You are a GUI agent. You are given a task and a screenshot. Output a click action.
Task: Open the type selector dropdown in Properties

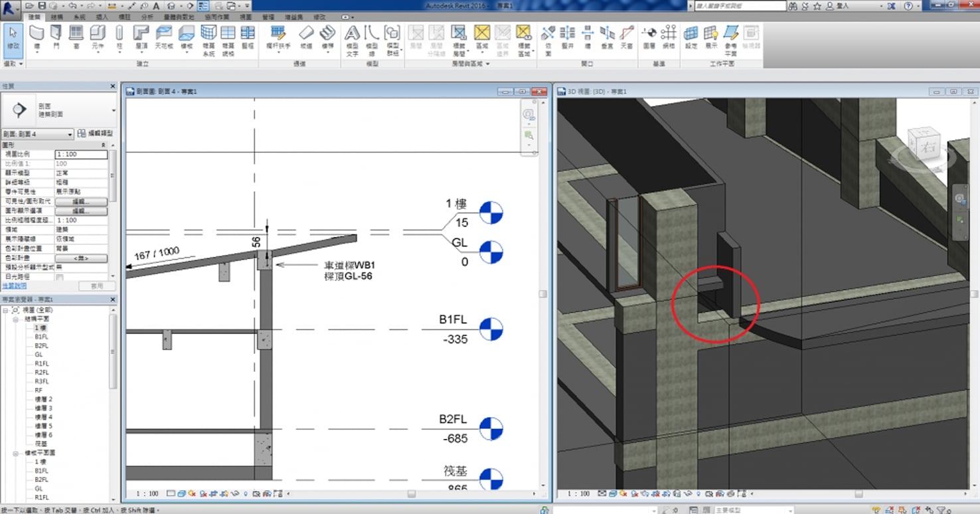(x=114, y=110)
